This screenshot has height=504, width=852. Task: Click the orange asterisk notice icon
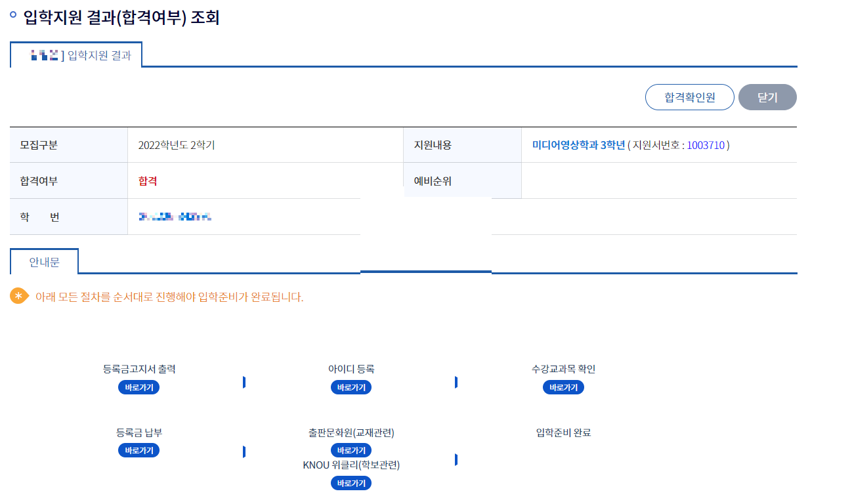[x=18, y=296]
